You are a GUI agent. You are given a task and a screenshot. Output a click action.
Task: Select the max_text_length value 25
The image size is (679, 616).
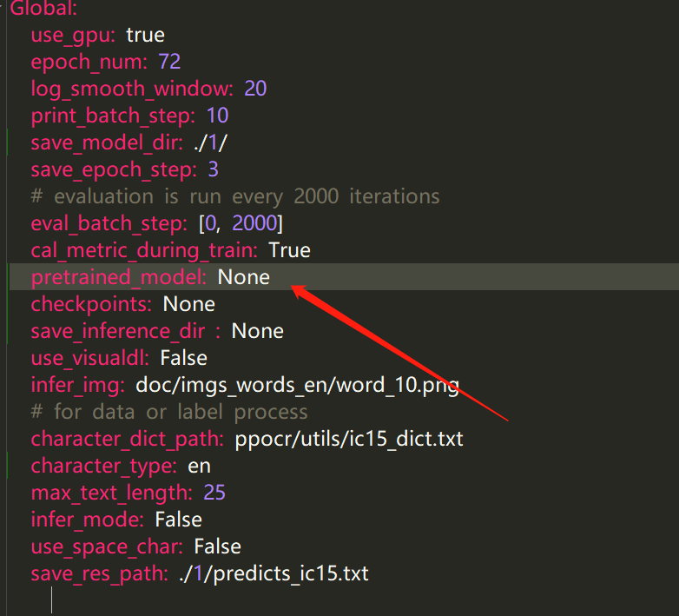214,493
